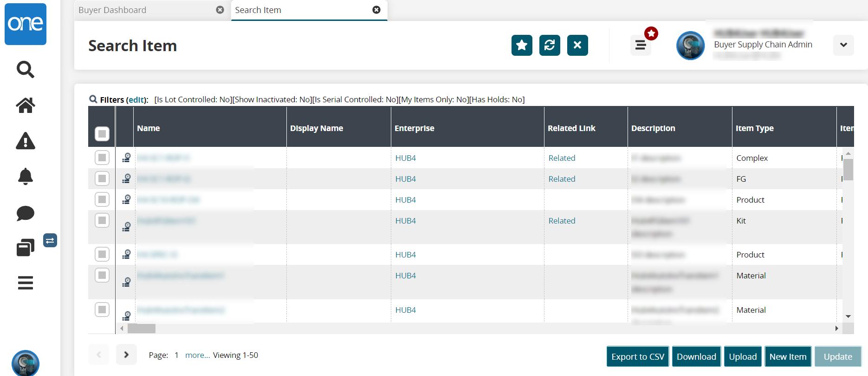Open notifications bell icon
Screen dimensions: 868x376
point(26,177)
